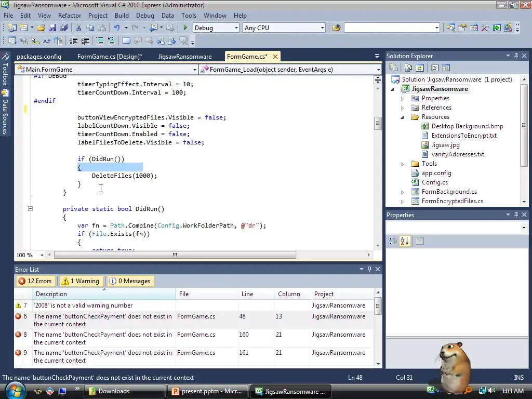
Task: Click the Uncomment selected lines icon
Action: coord(111,41)
